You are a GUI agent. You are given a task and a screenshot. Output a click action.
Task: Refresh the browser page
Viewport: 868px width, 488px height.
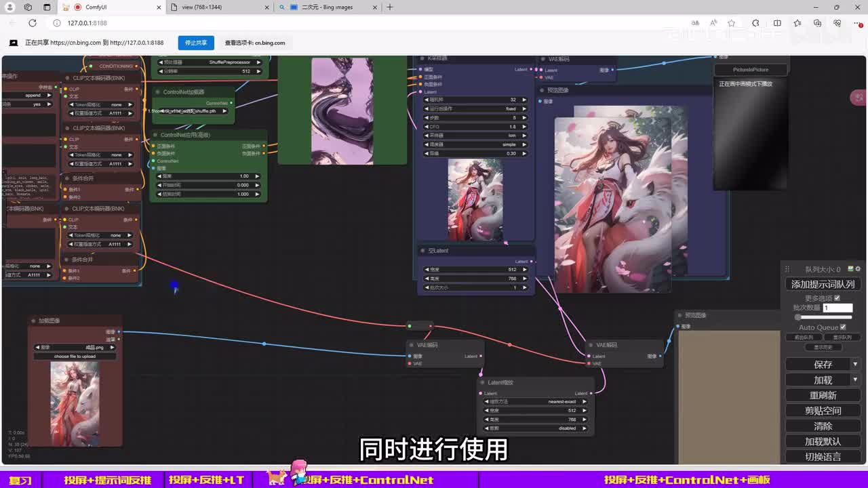coord(32,23)
